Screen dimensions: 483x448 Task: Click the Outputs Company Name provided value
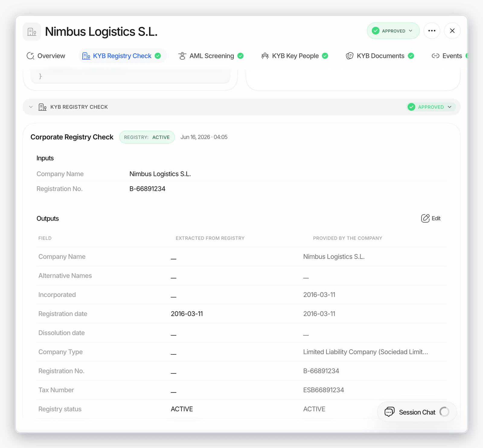coord(334,257)
